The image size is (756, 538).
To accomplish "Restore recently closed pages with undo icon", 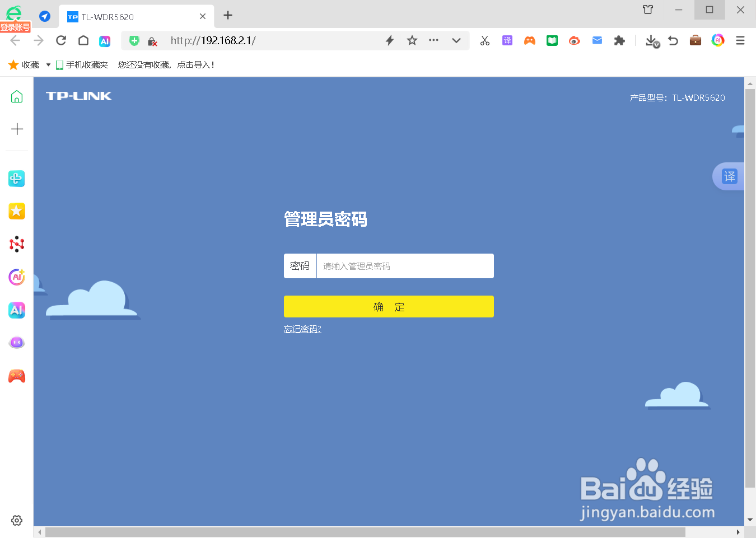I will click(673, 40).
